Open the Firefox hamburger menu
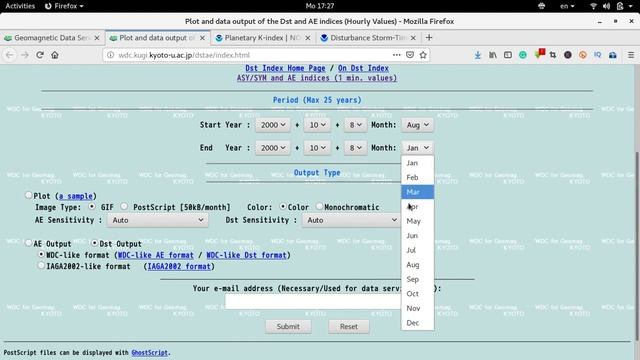 [631, 55]
